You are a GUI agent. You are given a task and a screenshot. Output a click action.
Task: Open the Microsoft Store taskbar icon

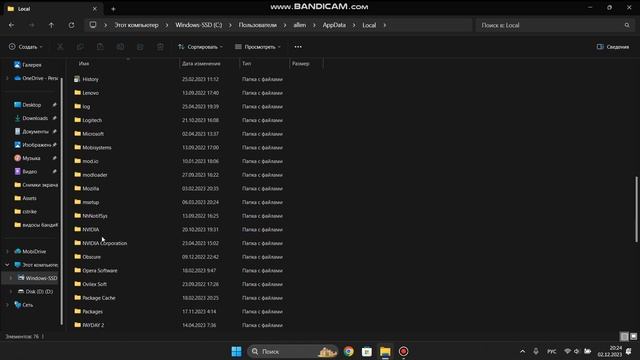[x=367, y=351]
